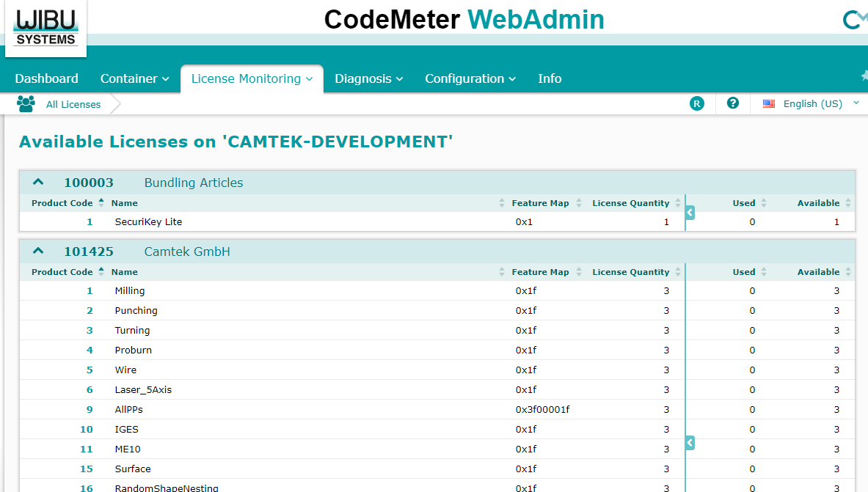
Task: Open product code 4 for Proburn
Action: 90,350
